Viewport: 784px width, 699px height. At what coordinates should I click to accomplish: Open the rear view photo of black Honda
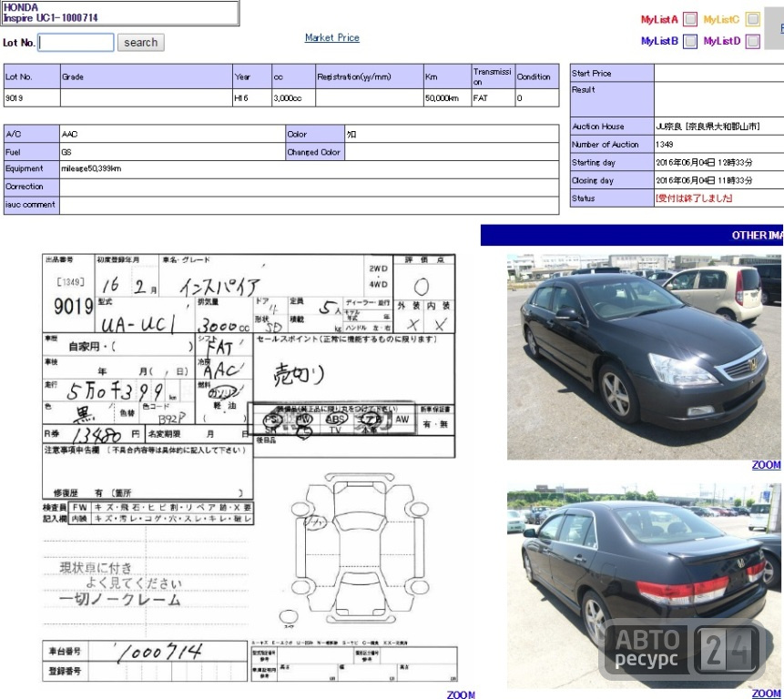tap(644, 585)
